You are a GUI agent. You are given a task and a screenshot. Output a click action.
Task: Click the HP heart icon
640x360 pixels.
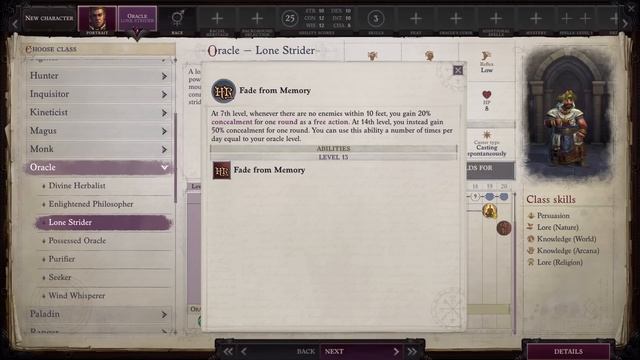487,95
